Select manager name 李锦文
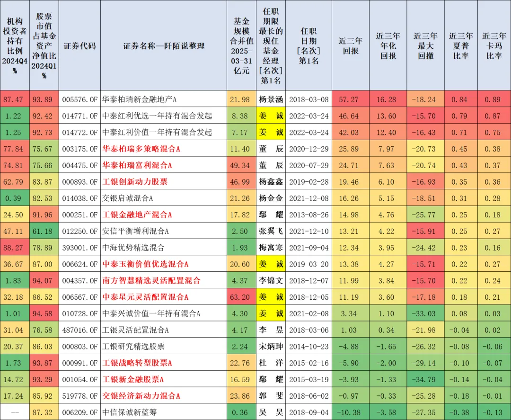Viewport: 511px width, 420px height. coord(271,280)
